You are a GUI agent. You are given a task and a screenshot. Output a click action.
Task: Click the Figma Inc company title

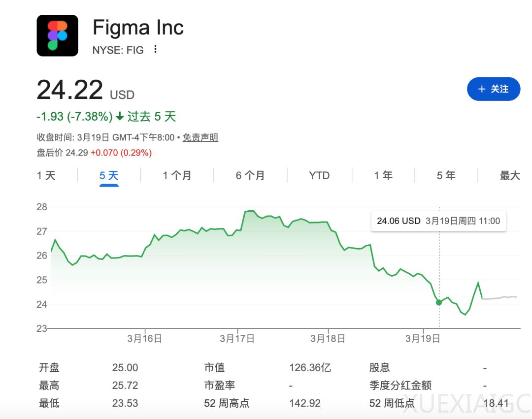tap(138, 28)
